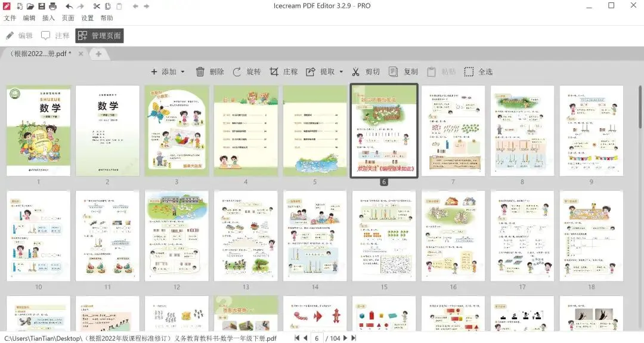This screenshot has width=644, height=343.
Task: Click the 复制 copy pages button
Action: 403,72
